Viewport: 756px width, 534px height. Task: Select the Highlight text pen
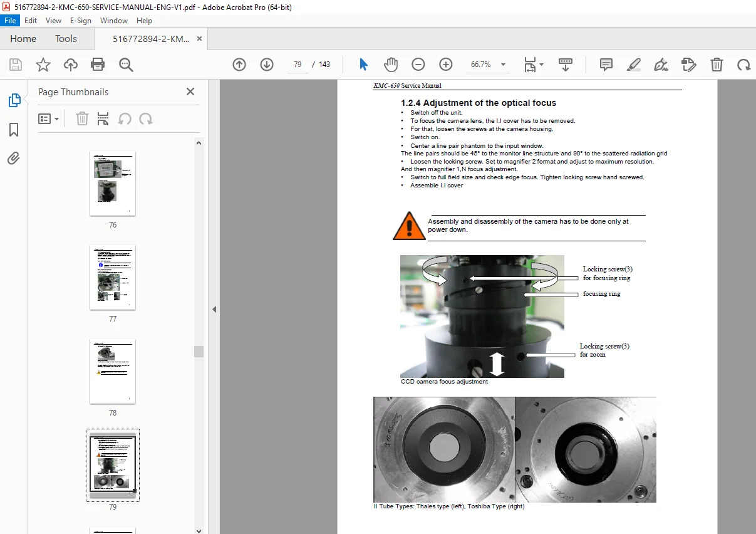pyautogui.click(x=634, y=65)
